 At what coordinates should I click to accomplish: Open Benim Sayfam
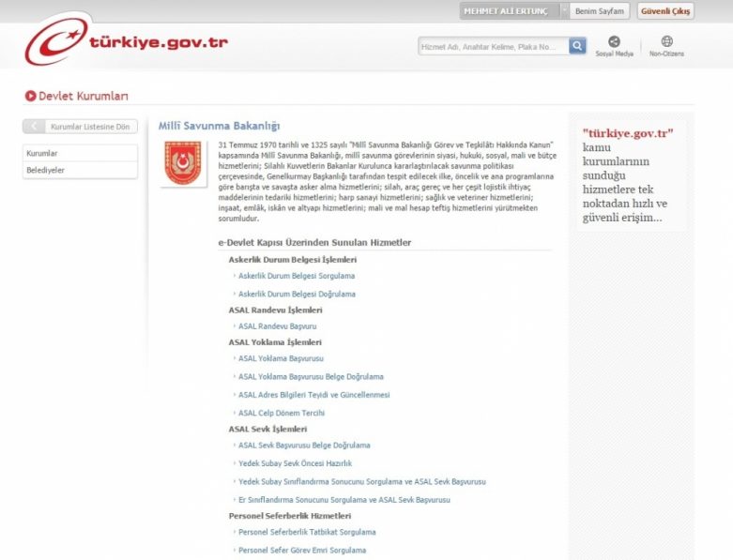pos(600,10)
